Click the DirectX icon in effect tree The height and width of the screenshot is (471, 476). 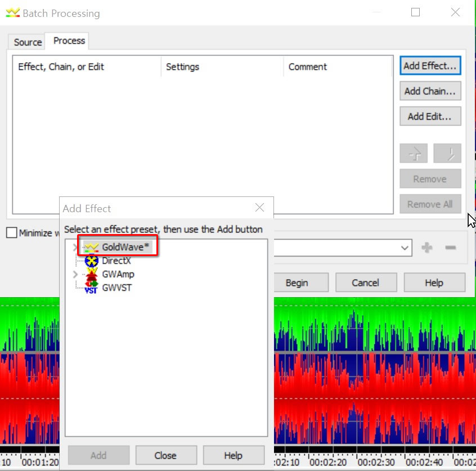click(x=91, y=261)
